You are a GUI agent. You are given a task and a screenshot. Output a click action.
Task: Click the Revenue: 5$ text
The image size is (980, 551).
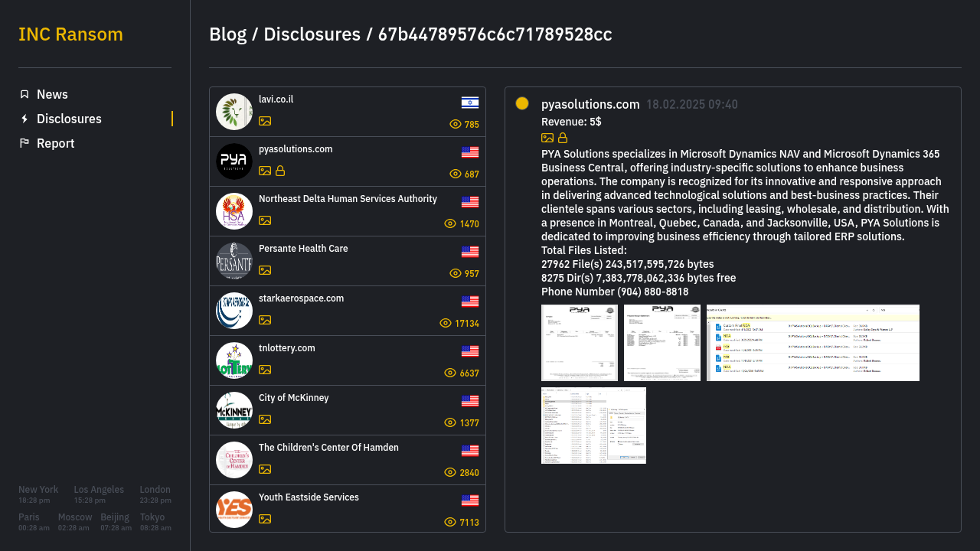coord(571,122)
